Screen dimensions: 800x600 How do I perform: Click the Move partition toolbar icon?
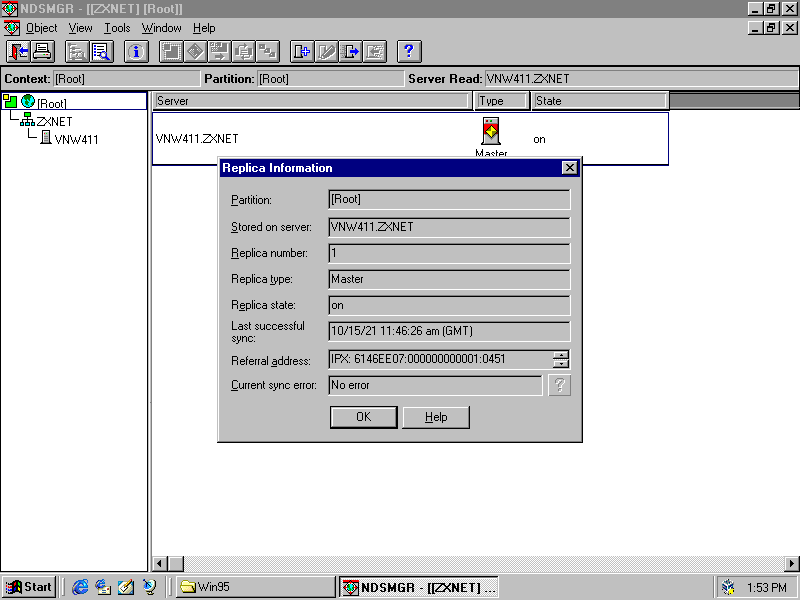pos(219,52)
